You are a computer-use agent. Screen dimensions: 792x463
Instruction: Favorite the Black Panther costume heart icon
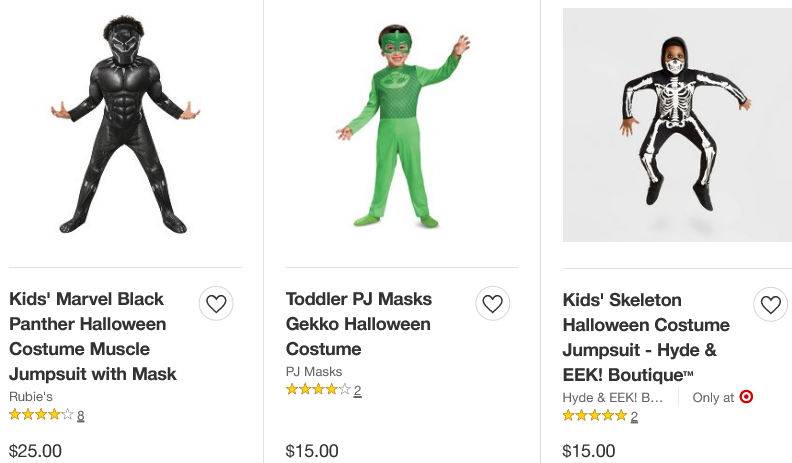[216, 303]
